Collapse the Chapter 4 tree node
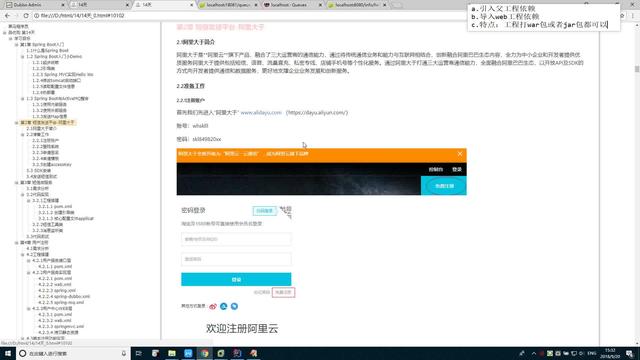640x360 pixels. pos(17,243)
